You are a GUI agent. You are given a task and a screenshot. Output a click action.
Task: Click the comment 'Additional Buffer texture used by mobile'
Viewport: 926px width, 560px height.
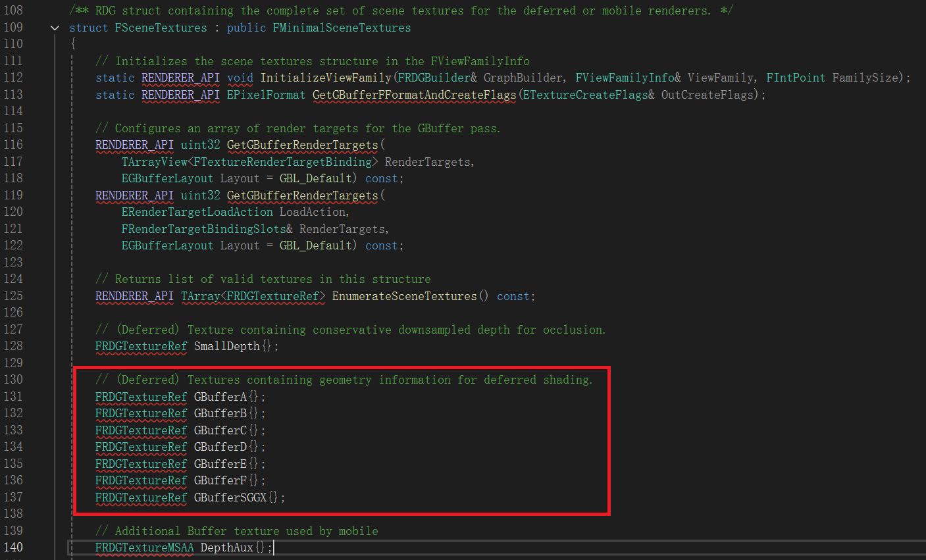coord(236,531)
